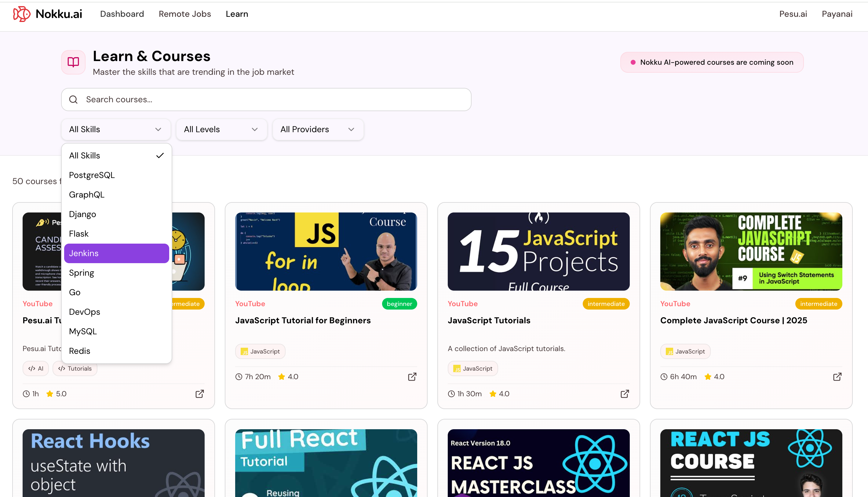The height and width of the screenshot is (497, 868).
Task: Click the Nokku.ai fish logo
Action: tap(21, 14)
